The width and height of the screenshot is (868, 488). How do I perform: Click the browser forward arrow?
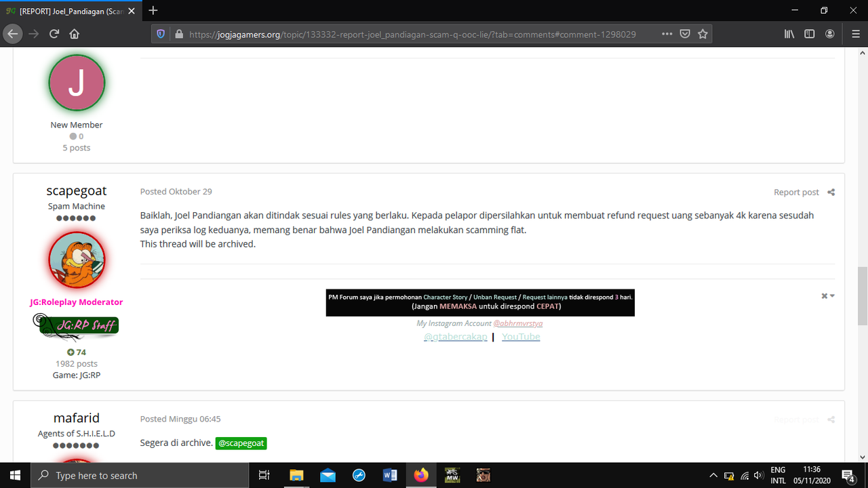point(34,33)
